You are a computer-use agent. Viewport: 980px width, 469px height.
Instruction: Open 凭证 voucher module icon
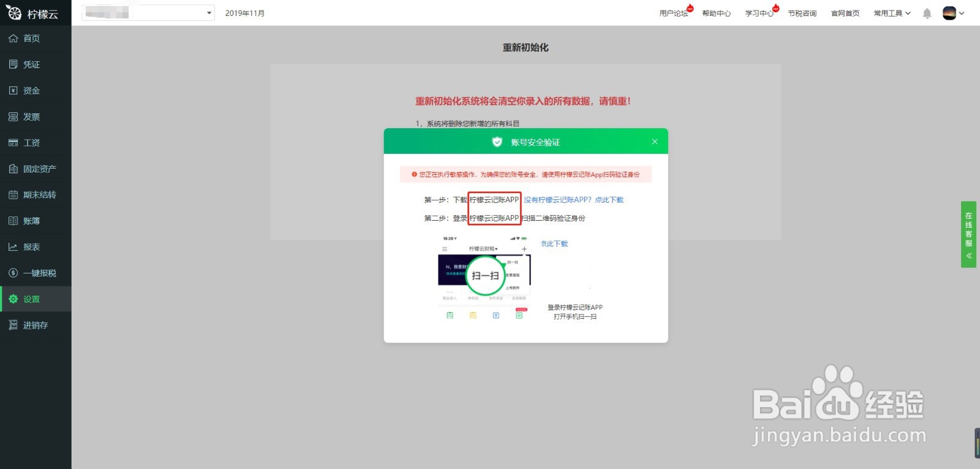coord(13,64)
